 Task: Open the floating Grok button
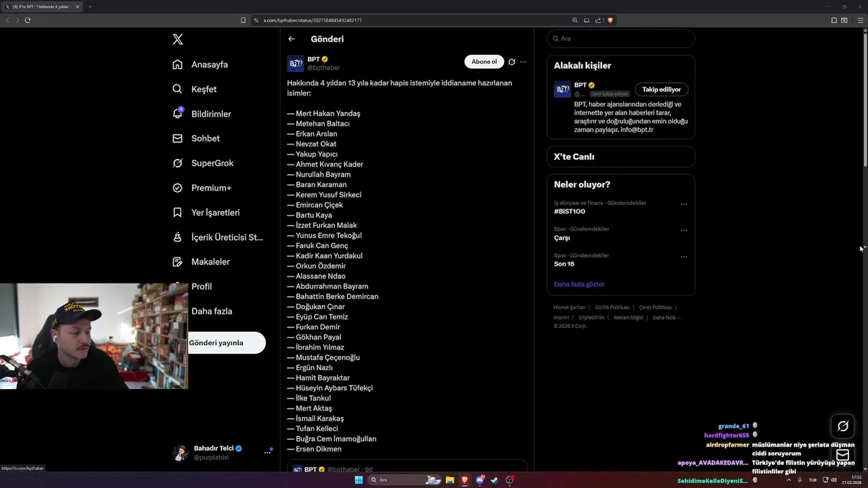843,426
